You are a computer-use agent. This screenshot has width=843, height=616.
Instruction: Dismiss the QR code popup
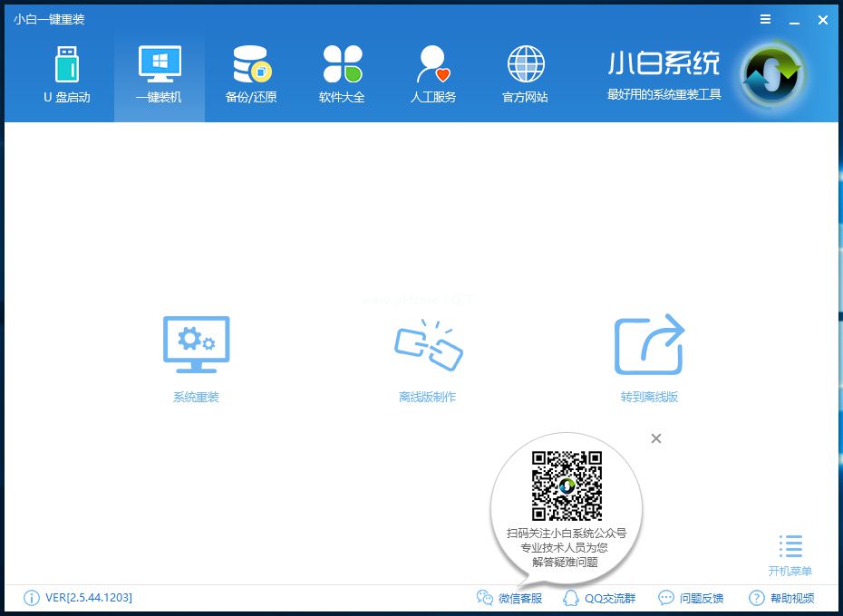click(x=655, y=438)
